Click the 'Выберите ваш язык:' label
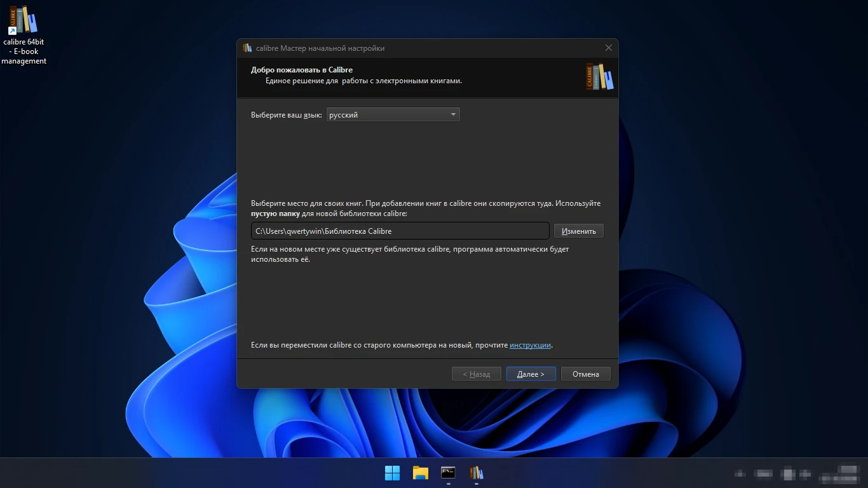The width and height of the screenshot is (868, 488). (287, 115)
